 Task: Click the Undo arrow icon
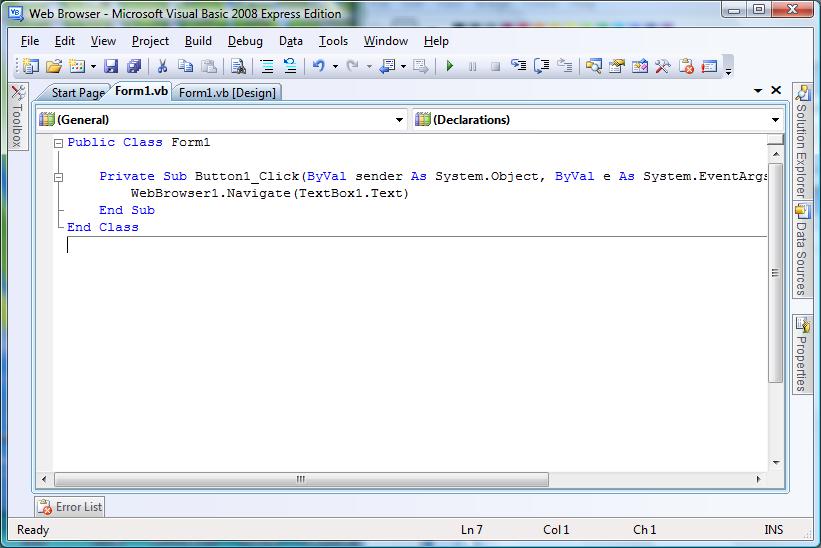318,66
